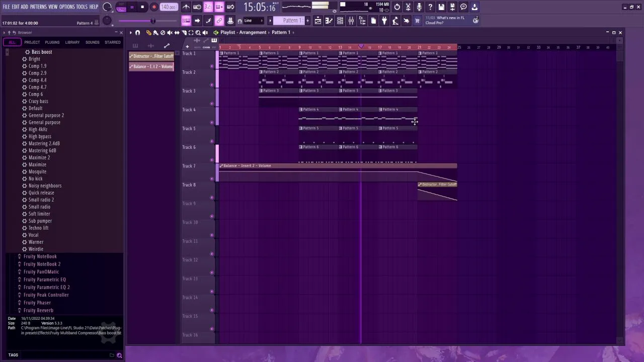
Task: Pause playback with the pause button
Action: coord(132,7)
